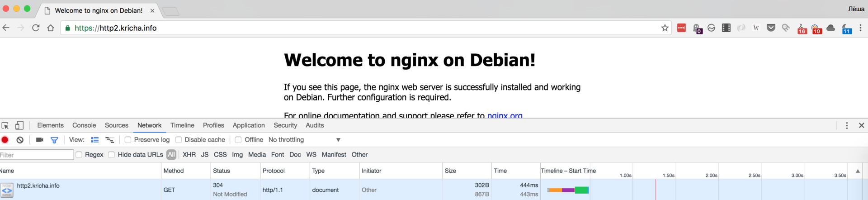Select the All filter toggle
This screenshot has height=200, width=868.
[171, 155]
